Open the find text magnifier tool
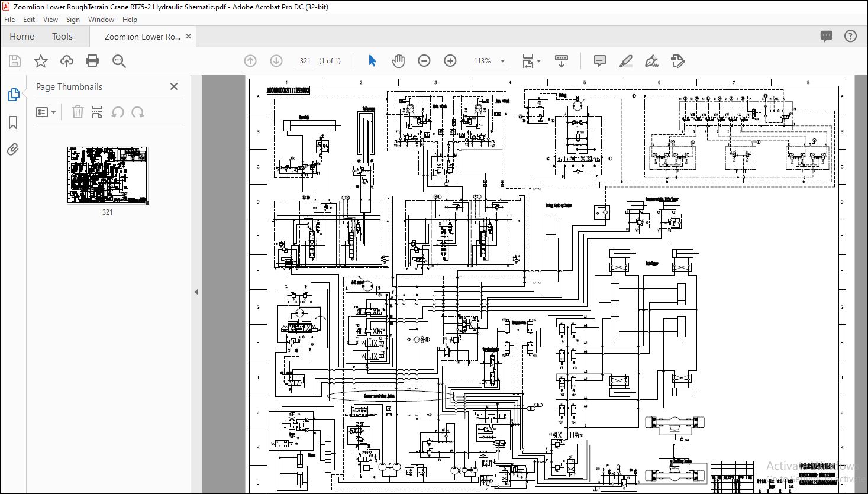The image size is (868, 494). (x=119, y=61)
